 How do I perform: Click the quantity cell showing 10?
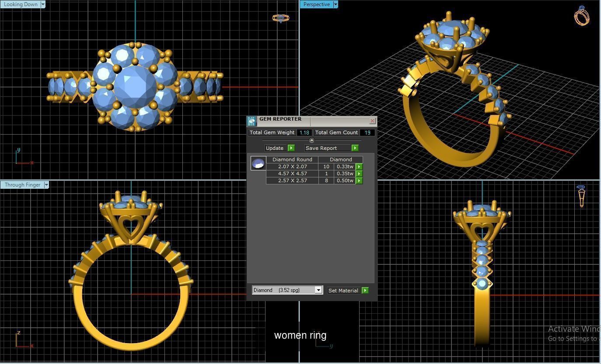(x=326, y=166)
